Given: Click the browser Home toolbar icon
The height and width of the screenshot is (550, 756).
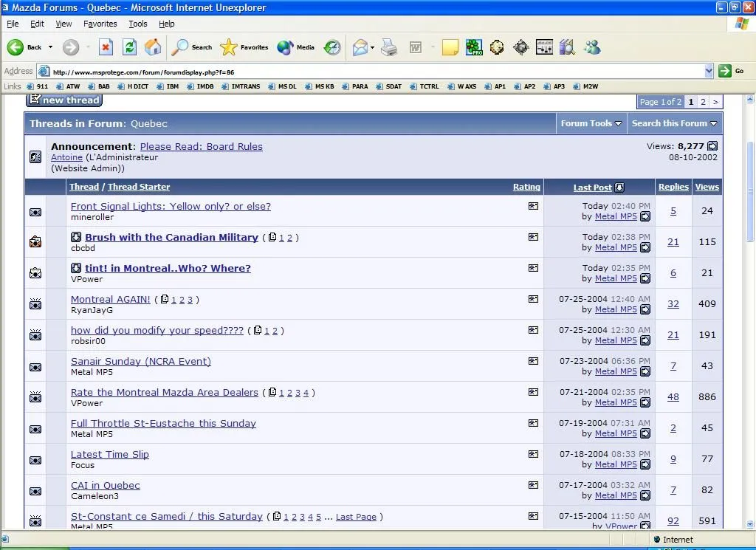Looking at the screenshot, I should (x=153, y=47).
